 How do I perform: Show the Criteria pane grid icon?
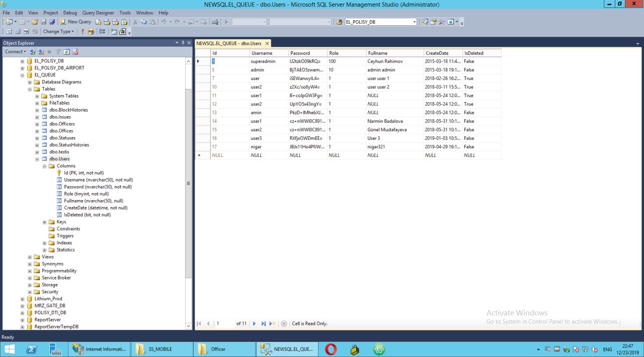coord(18,31)
